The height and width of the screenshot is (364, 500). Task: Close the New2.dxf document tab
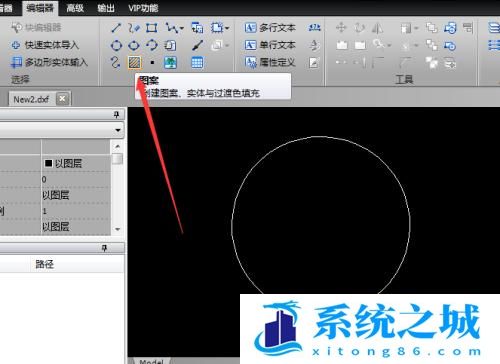coord(62,99)
